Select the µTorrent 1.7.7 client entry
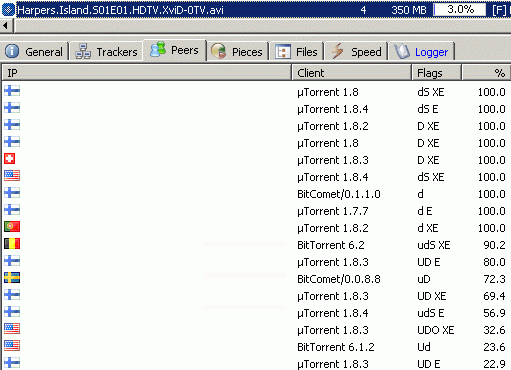The width and height of the screenshot is (511, 370). pyautogui.click(x=333, y=211)
